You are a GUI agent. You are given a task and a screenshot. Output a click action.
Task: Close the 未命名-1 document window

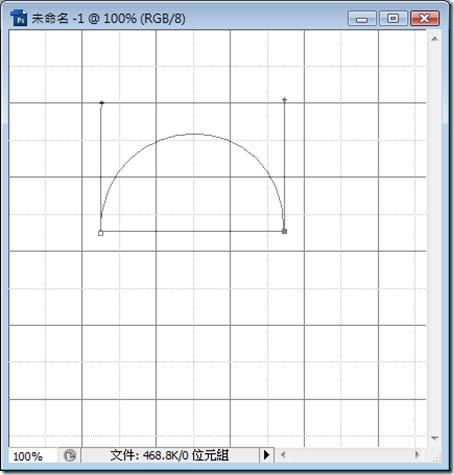tap(424, 18)
